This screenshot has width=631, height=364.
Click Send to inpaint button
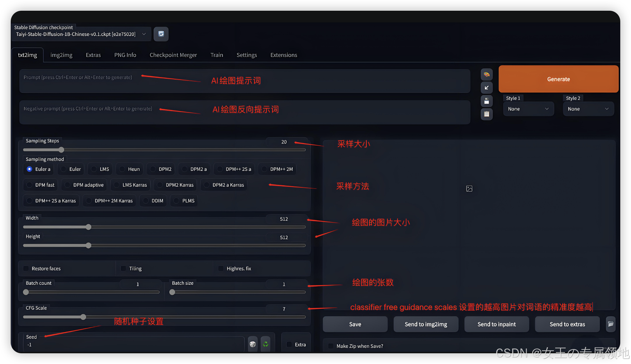(x=497, y=324)
